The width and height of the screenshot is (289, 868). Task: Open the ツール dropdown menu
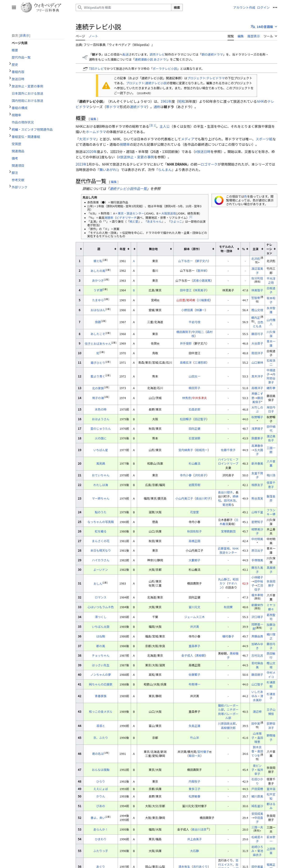click(270, 36)
